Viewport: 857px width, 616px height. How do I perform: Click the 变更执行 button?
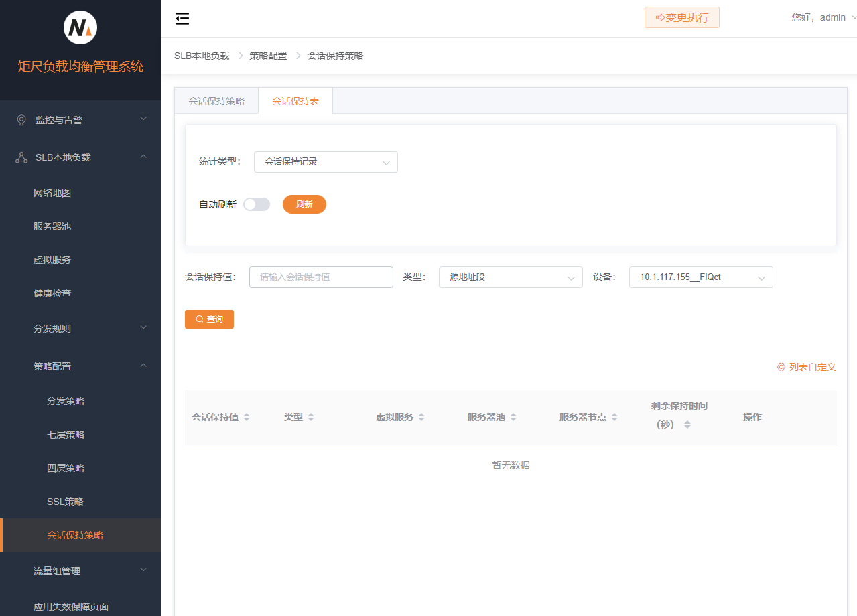[681, 17]
